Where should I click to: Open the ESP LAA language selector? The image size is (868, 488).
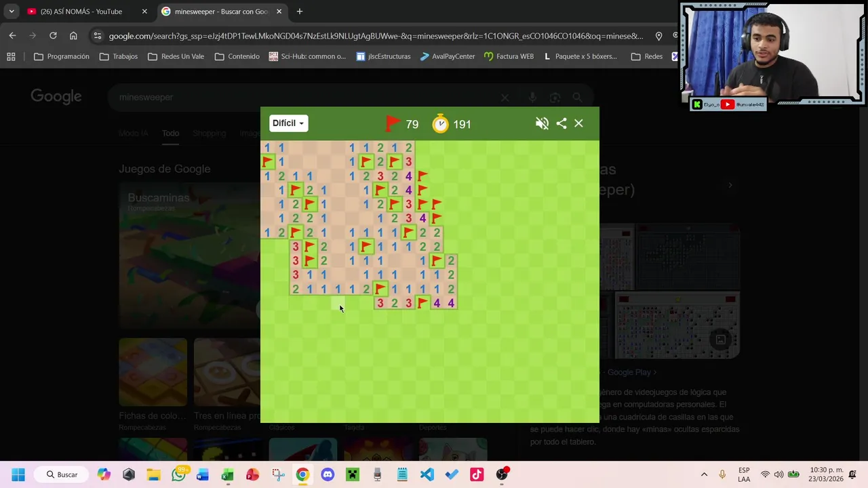click(744, 474)
